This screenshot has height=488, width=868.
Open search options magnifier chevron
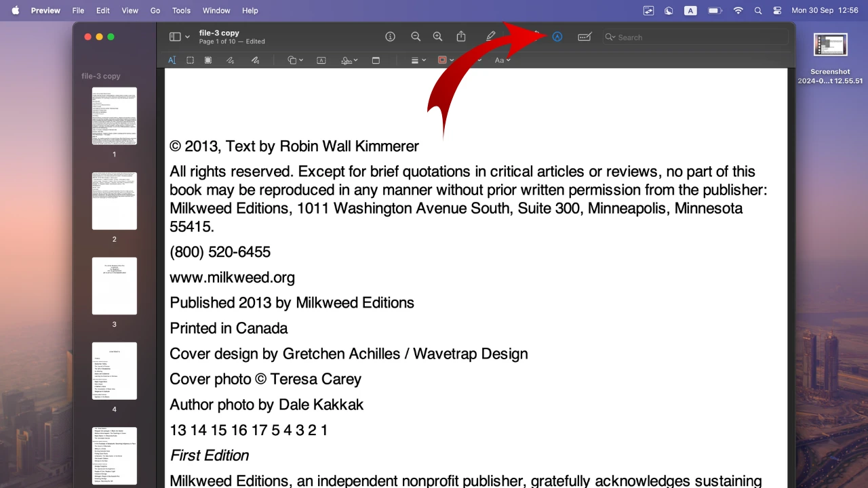(610, 37)
